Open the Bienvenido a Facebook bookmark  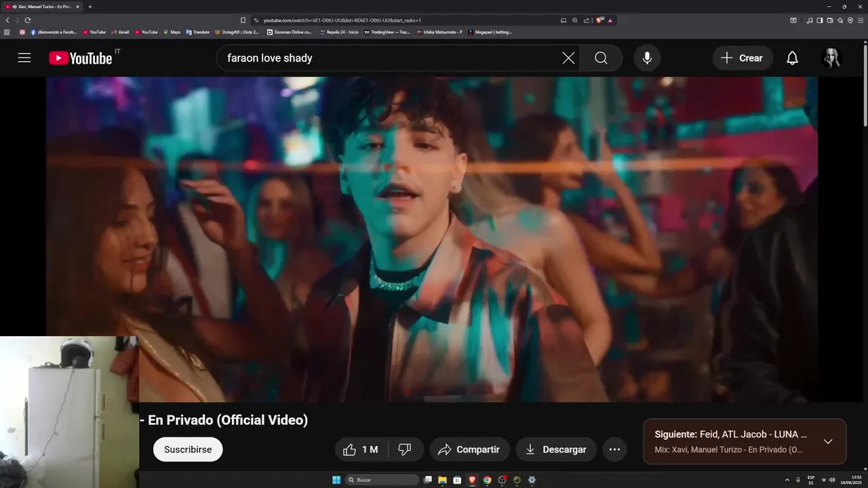54,32
